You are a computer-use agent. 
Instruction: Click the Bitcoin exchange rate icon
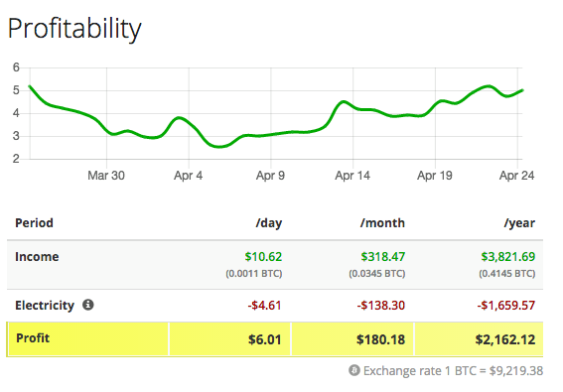pos(354,370)
